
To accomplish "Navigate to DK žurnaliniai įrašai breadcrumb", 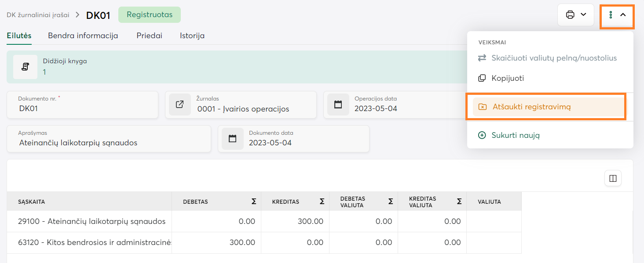I will click(38, 15).
